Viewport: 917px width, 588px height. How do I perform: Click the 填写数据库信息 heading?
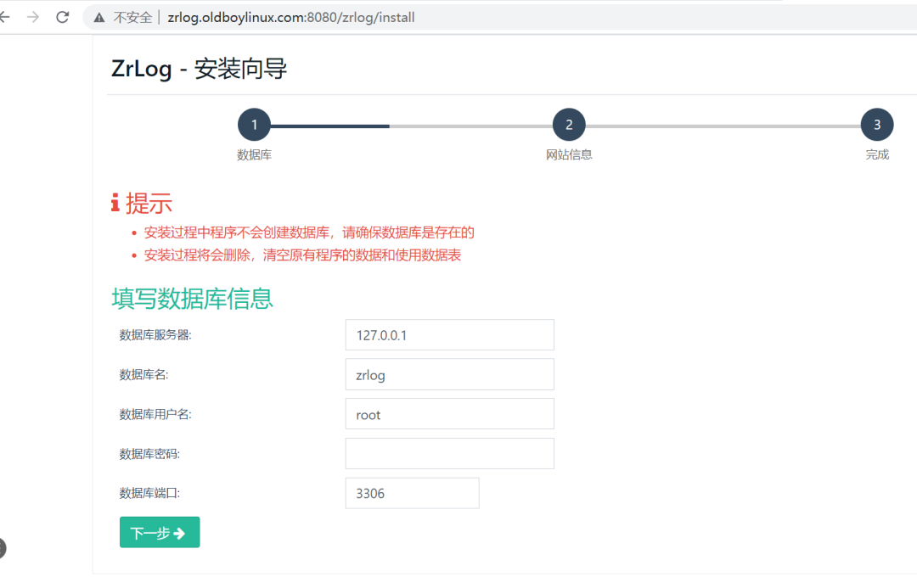coord(192,298)
